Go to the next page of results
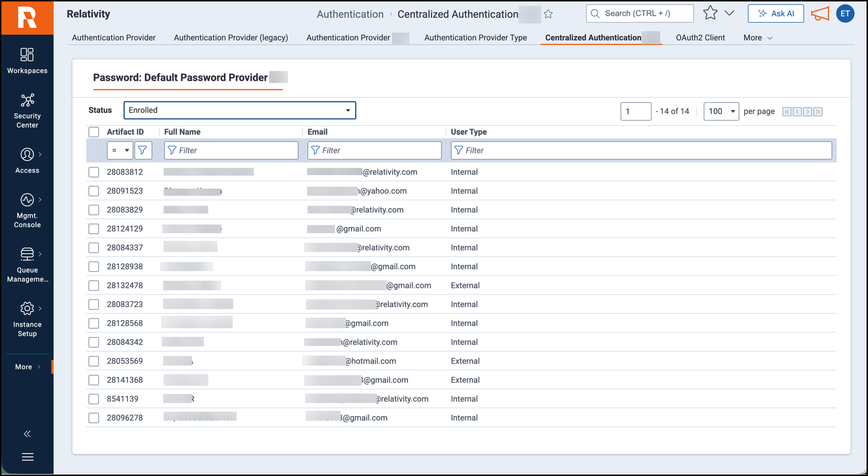Image resolution: width=868 pixels, height=476 pixels. point(808,112)
